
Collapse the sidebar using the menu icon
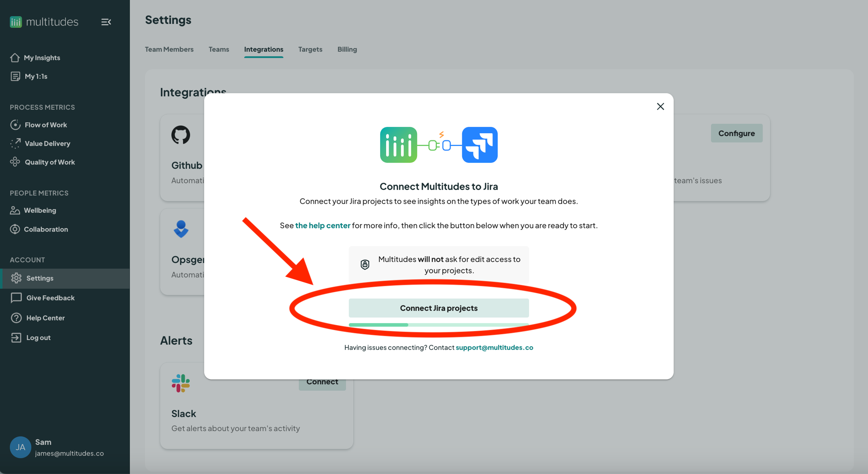click(x=106, y=22)
